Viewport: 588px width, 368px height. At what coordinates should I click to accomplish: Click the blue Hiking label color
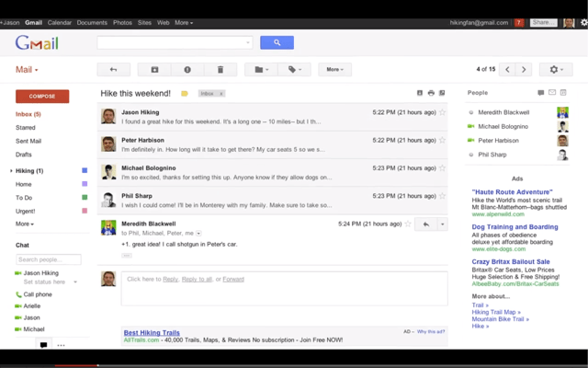(x=85, y=170)
